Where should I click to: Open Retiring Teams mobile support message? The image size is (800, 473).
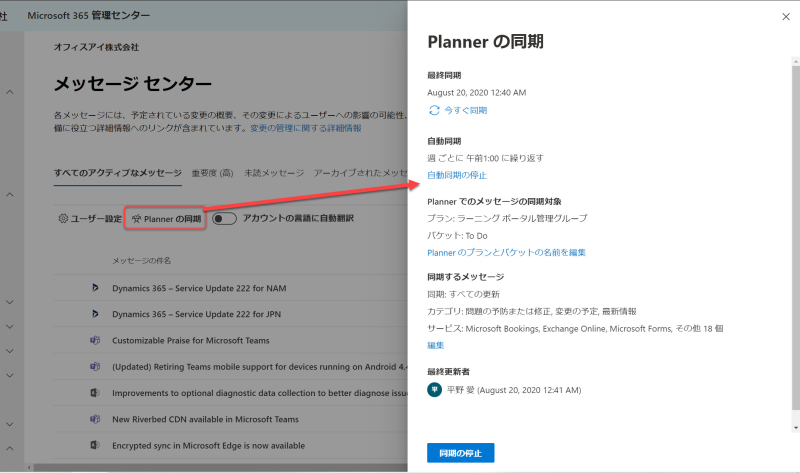coord(260,367)
